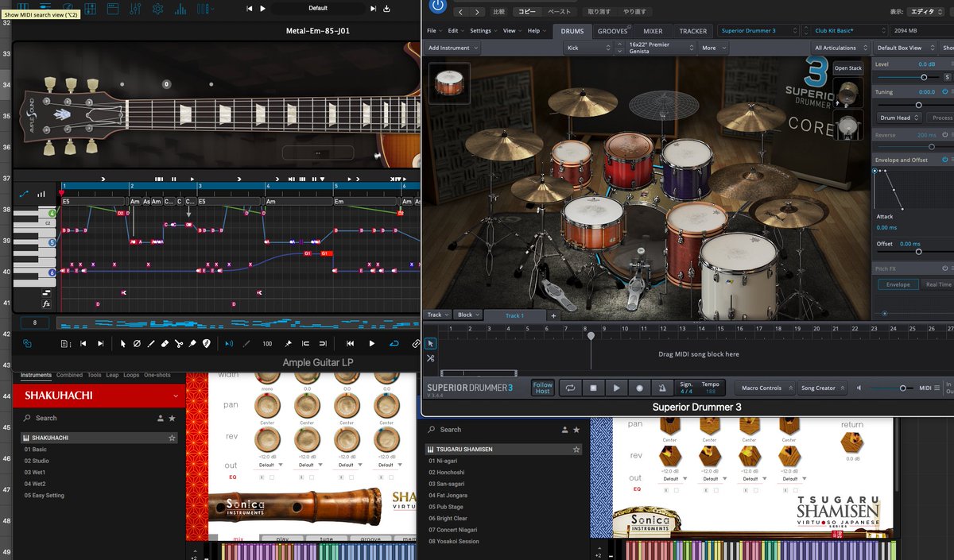
Task: Switch to the GROOVES tab
Action: [x=612, y=31]
